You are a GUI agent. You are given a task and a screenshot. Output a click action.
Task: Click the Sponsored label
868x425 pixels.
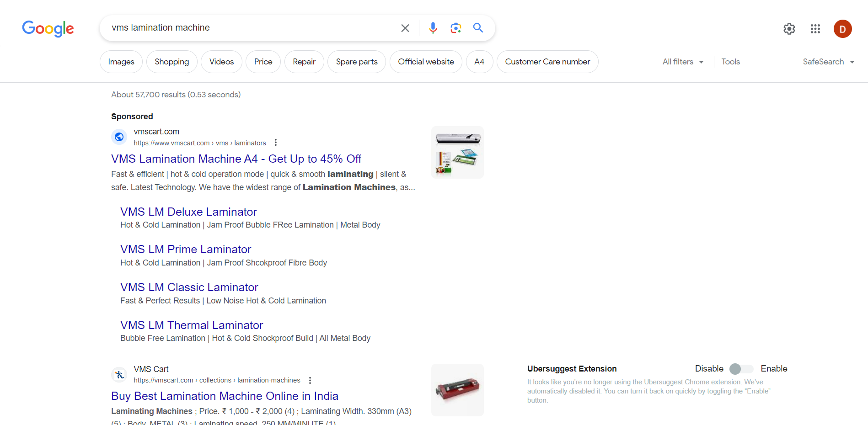click(132, 117)
